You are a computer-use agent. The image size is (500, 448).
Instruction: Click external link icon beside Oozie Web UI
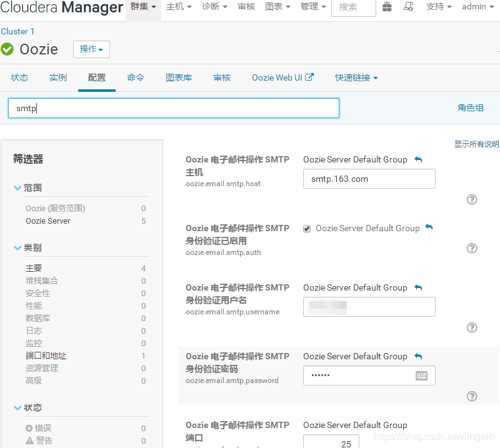[309, 77]
